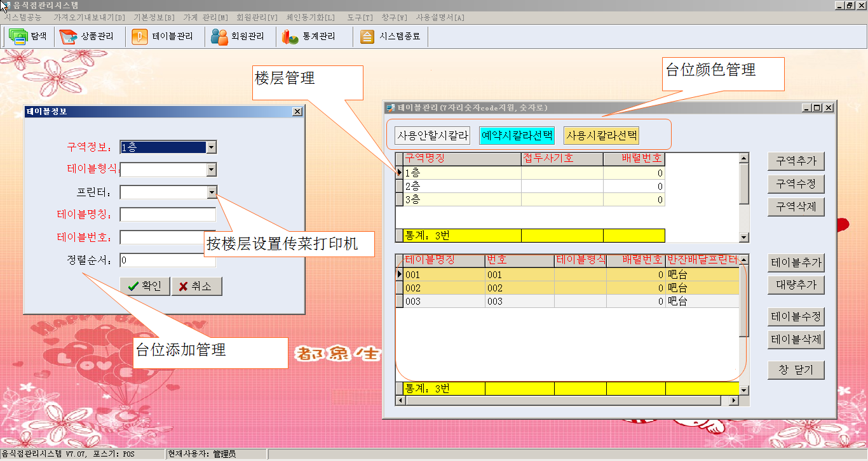Select the 2층 row in zone list

[461, 186]
